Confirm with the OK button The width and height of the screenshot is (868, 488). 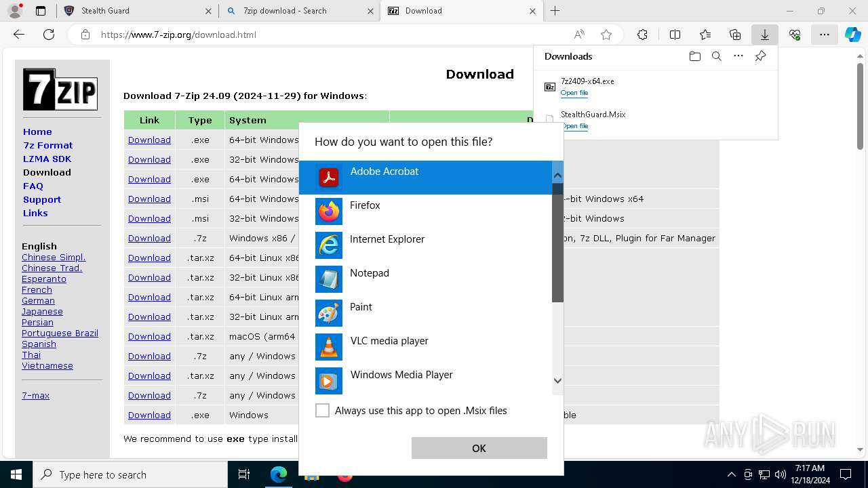tap(479, 448)
